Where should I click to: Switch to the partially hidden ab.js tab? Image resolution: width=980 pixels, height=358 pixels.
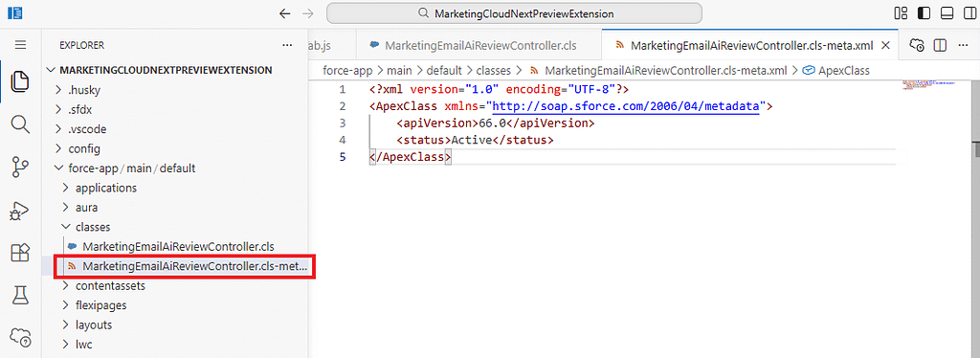click(x=331, y=45)
